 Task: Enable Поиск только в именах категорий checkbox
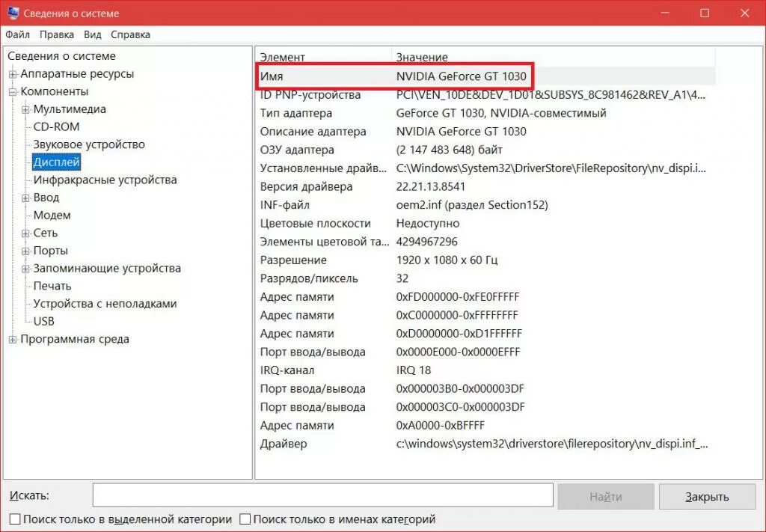pos(245,519)
